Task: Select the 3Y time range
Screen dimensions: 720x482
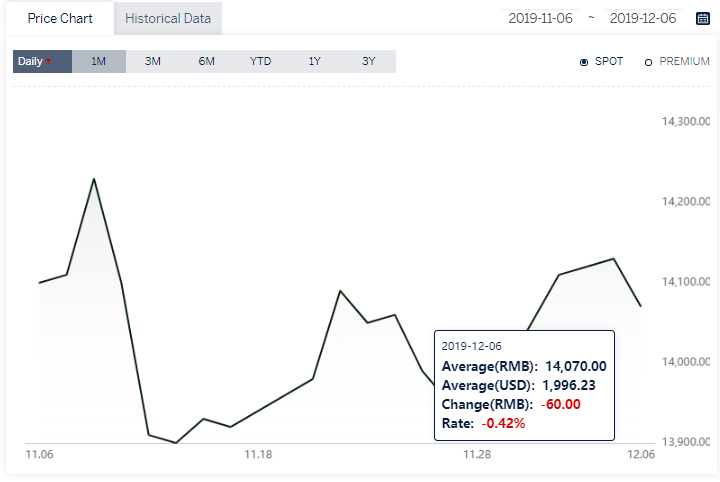Action: coord(369,62)
